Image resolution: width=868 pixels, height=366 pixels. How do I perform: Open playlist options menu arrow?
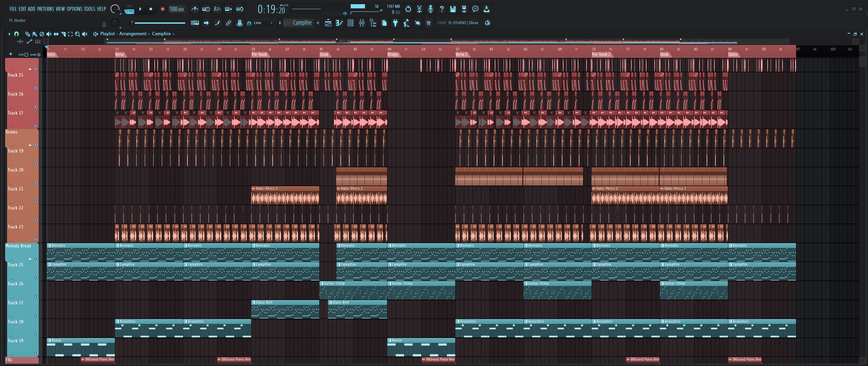(x=9, y=34)
